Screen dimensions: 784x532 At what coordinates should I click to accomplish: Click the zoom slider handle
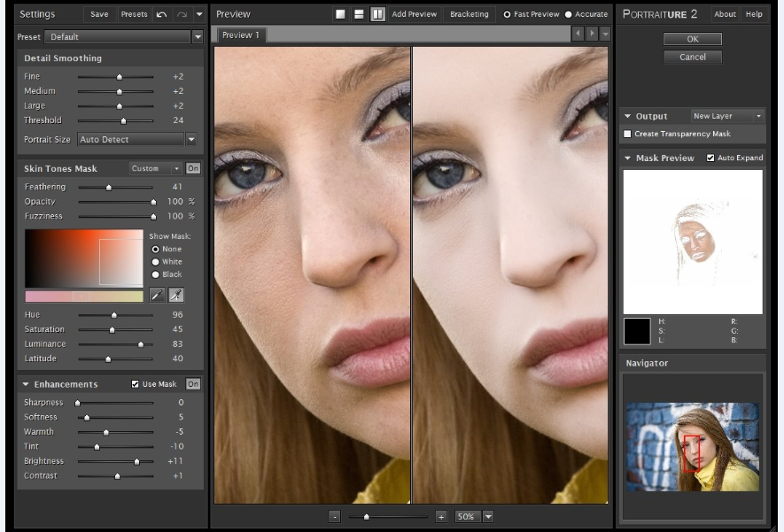(367, 517)
